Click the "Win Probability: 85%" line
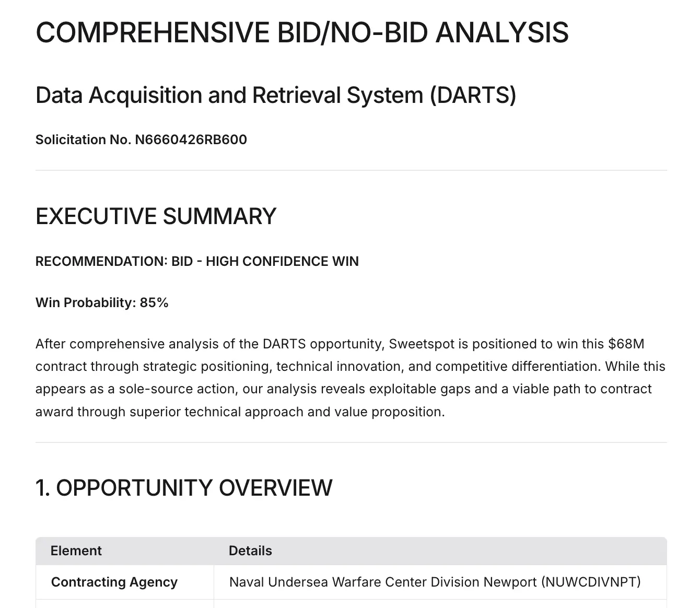The image size is (700, 608). tap(102, 302)
